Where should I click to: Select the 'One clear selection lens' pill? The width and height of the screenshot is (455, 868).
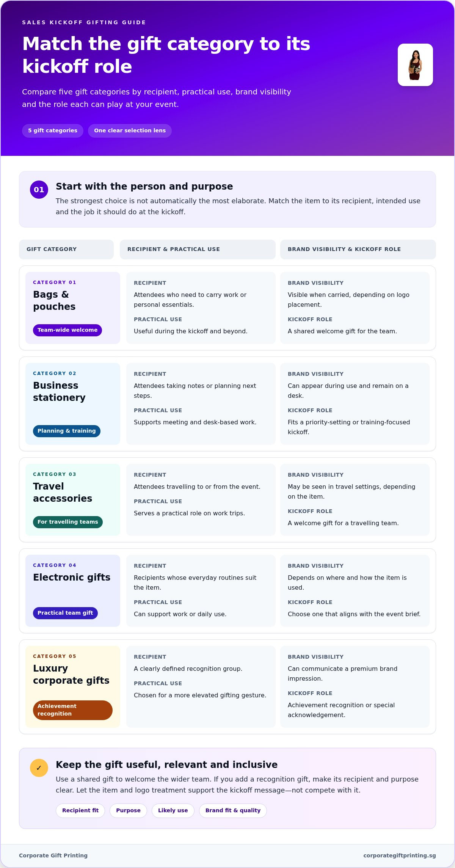pos(130,130)
